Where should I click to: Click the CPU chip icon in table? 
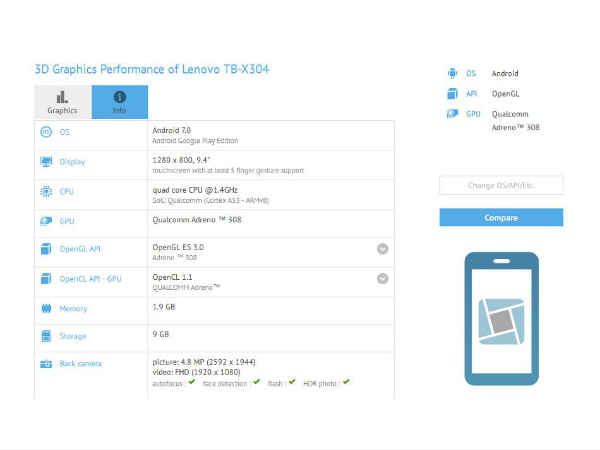(46, 191)
